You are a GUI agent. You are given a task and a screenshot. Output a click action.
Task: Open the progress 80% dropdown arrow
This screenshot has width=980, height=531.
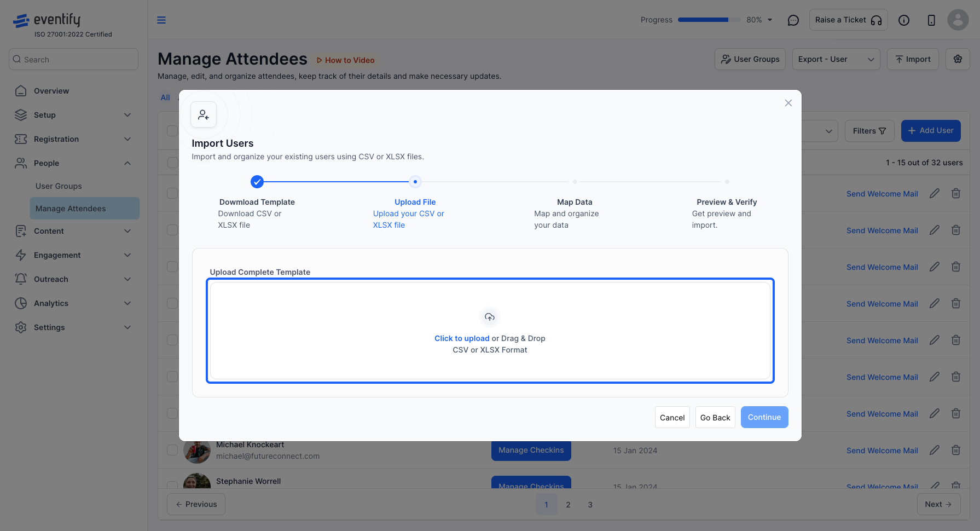[770, 20]
